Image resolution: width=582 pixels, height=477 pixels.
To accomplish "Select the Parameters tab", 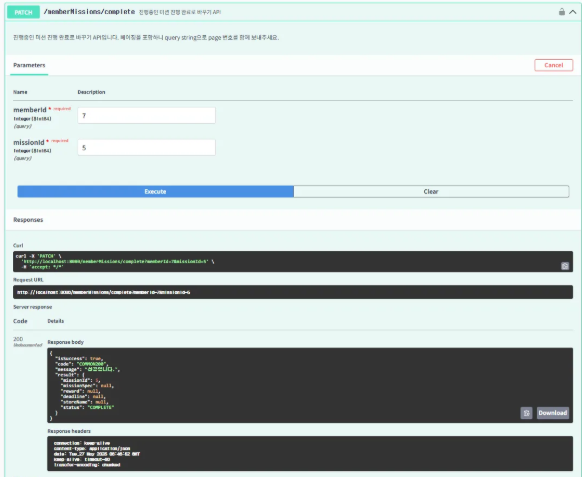I will click(29, 65).
